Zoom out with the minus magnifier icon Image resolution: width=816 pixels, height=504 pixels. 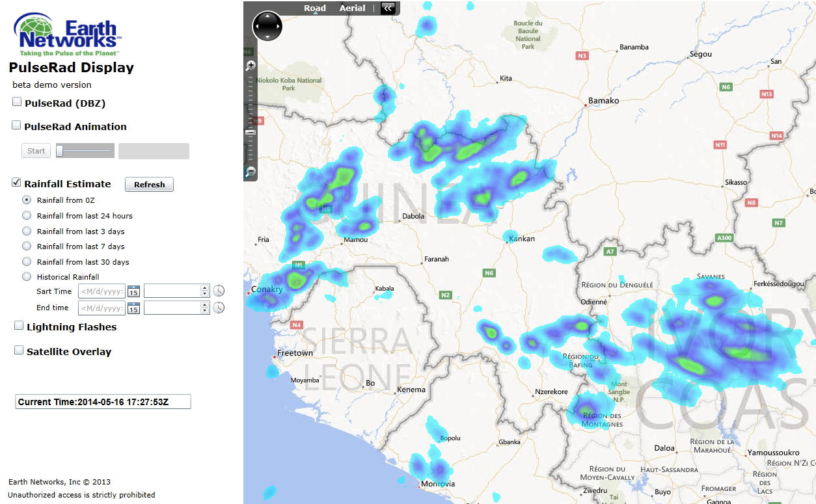[x=251, y=172]
